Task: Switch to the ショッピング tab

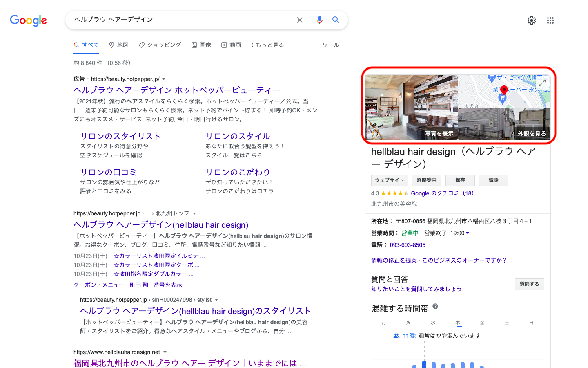Action: (x=160, y=45)
